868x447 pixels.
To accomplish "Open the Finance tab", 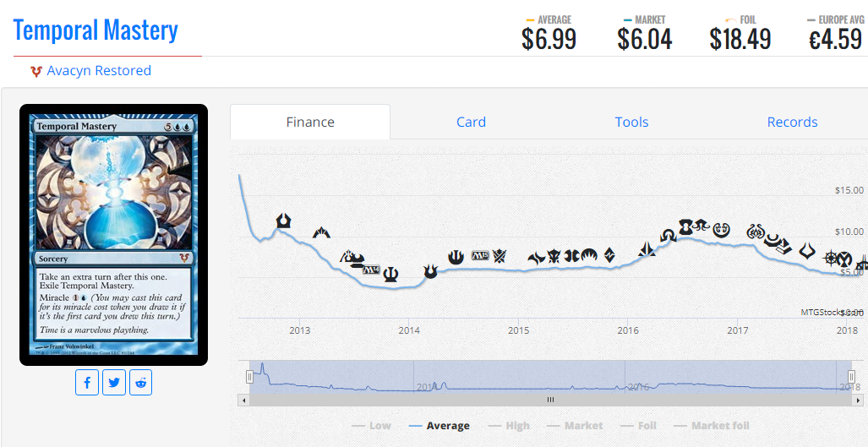I will (310, 122).
